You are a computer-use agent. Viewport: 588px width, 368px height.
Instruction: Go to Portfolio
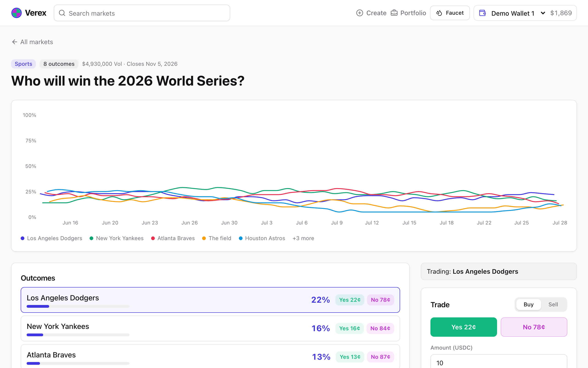408,13
